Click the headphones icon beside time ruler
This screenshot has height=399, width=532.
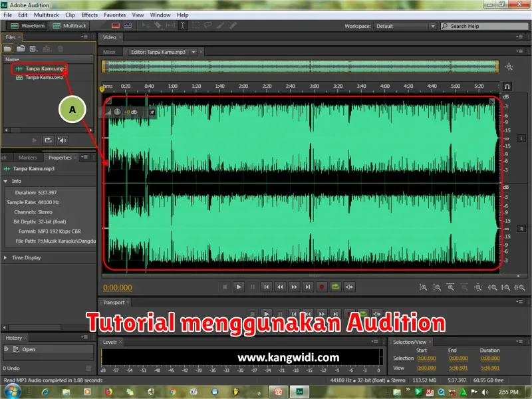pyautogui.click(x=507, y=86)
